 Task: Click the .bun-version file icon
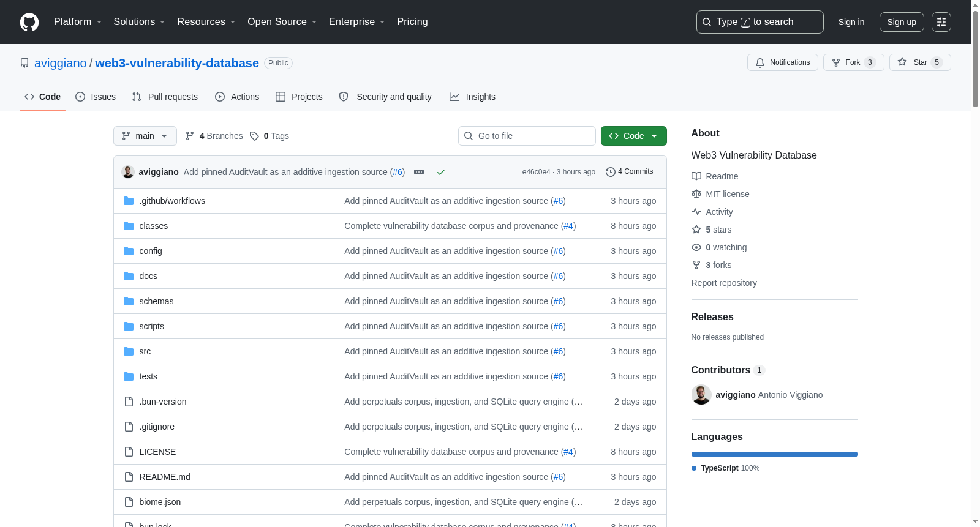pos(129,402)
